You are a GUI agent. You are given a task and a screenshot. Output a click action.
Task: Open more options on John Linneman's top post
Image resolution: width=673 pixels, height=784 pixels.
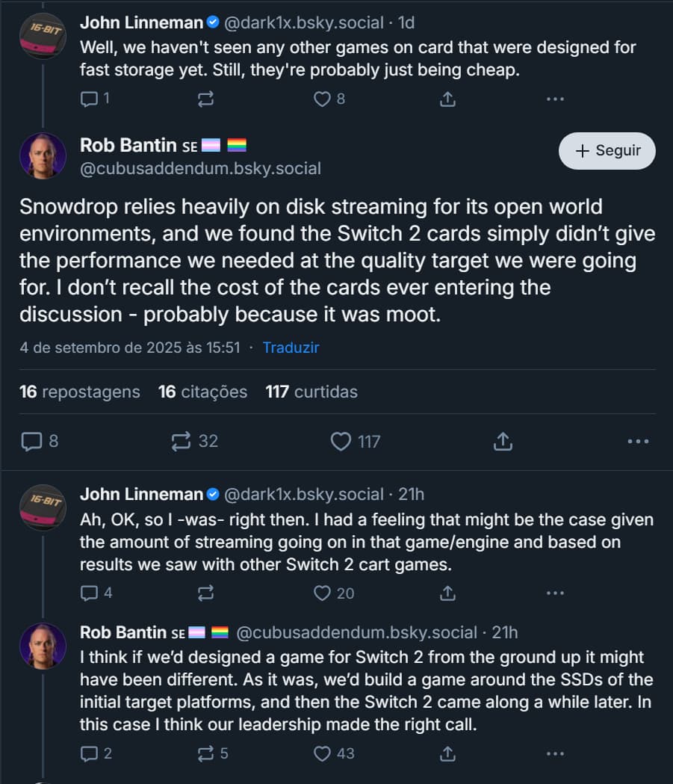tap(554, 99)
